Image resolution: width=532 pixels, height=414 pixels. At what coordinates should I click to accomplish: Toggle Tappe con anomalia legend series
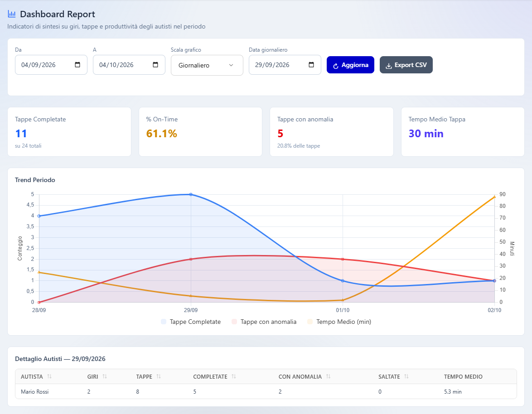point(264,322)
